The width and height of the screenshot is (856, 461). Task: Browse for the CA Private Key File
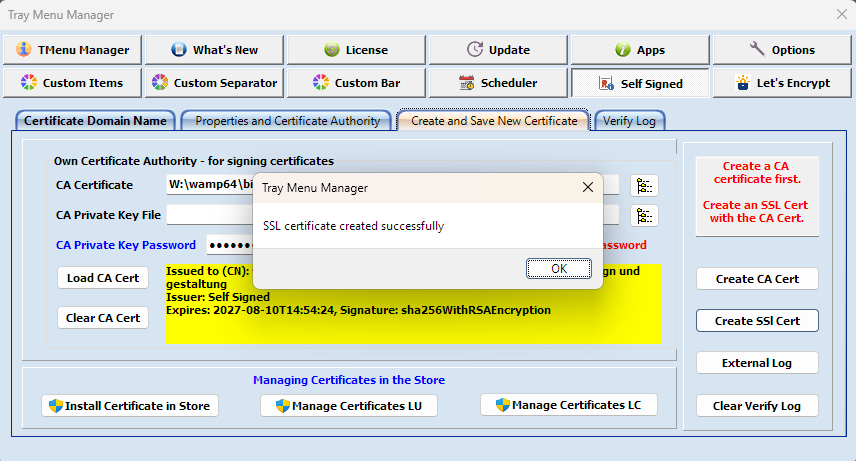(x=644, y=215)
